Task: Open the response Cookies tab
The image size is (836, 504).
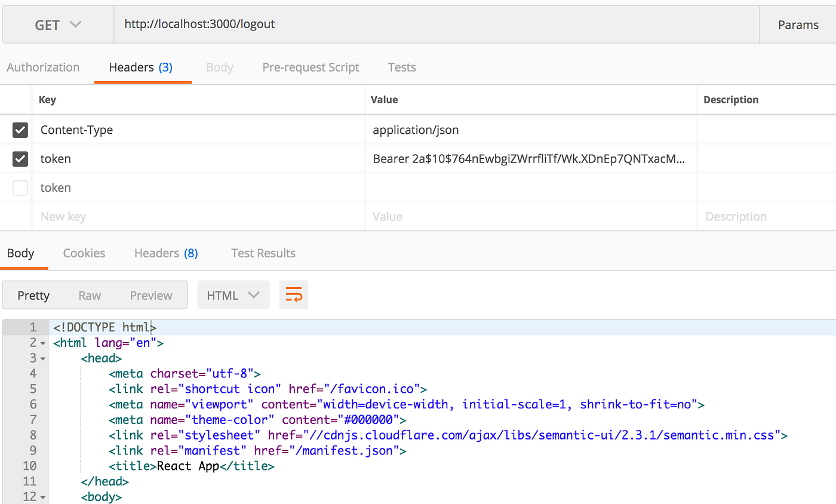Action: click(x=84, y=253)
